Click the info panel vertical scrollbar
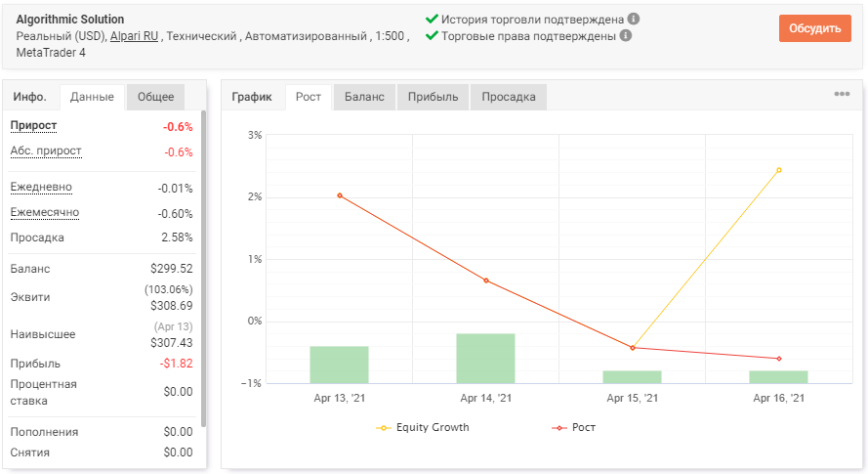The width and height of the screenshot is (868, 474). pos(203,269)
